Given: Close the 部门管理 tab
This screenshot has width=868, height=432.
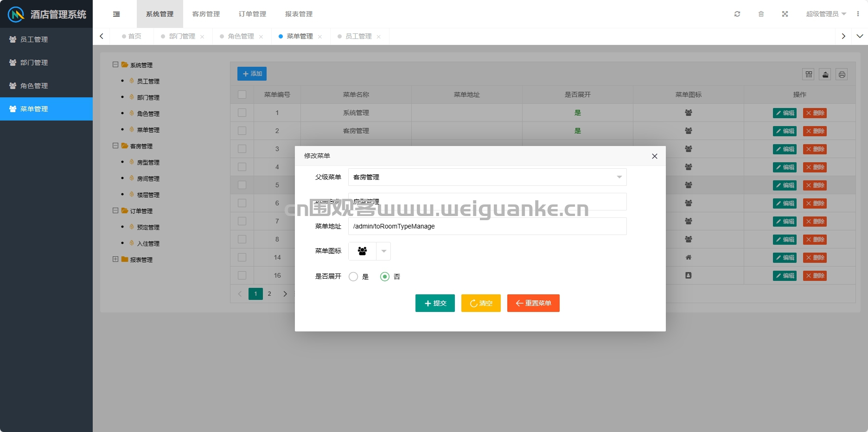Looking at the screenshot, I should click(x=202, y=37).
